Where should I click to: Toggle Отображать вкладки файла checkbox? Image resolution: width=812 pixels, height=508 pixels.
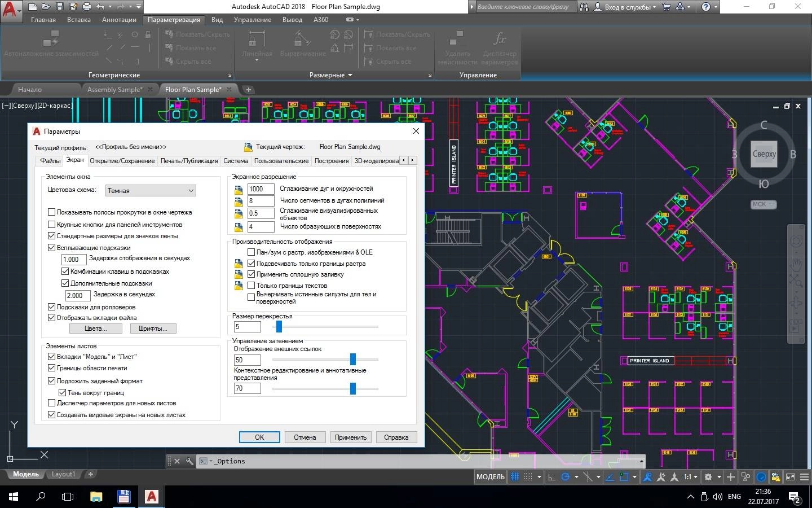[x=52, y=318]
